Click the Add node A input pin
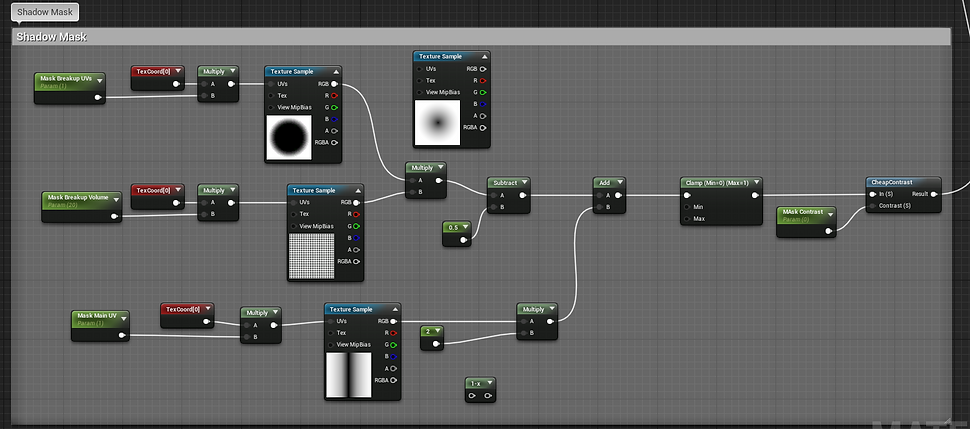The height and width of the screenshot is (429, 970). coord(600,196)
